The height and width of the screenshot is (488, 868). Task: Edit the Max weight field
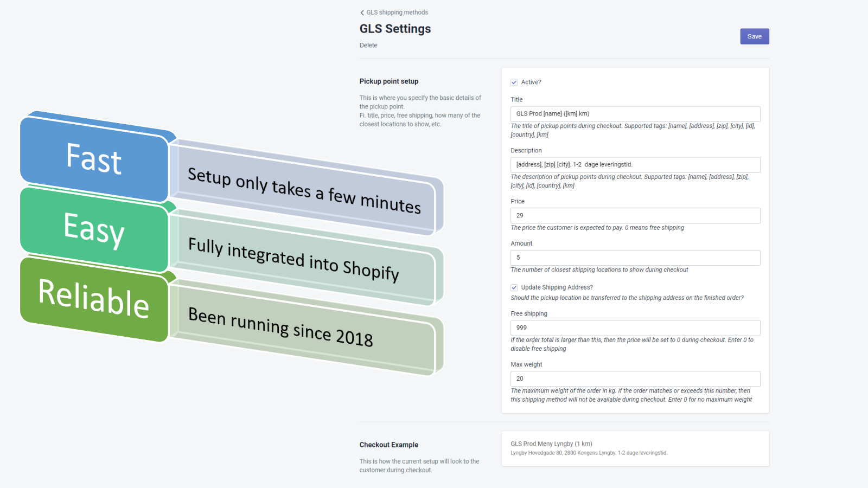click(635, 378)
